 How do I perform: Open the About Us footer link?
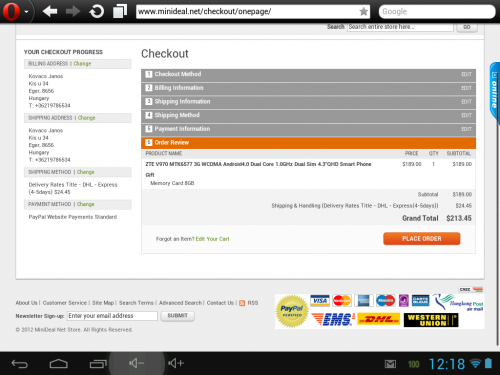point(26,303)
